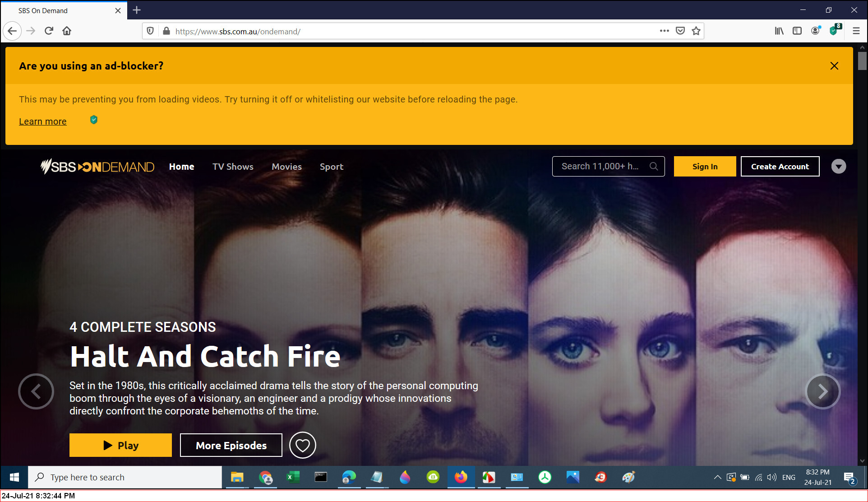
Task: Reload the page with refresh icon
Action: 49,31
